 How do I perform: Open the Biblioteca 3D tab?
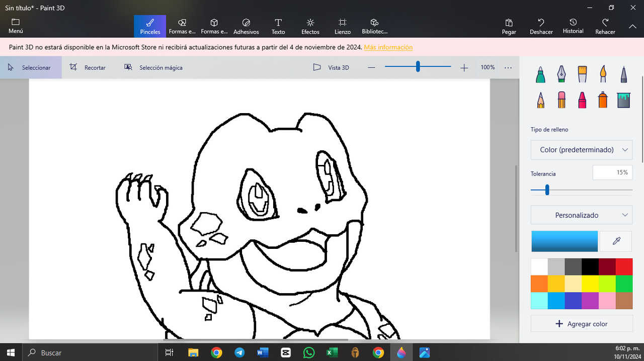click(375, 26)
